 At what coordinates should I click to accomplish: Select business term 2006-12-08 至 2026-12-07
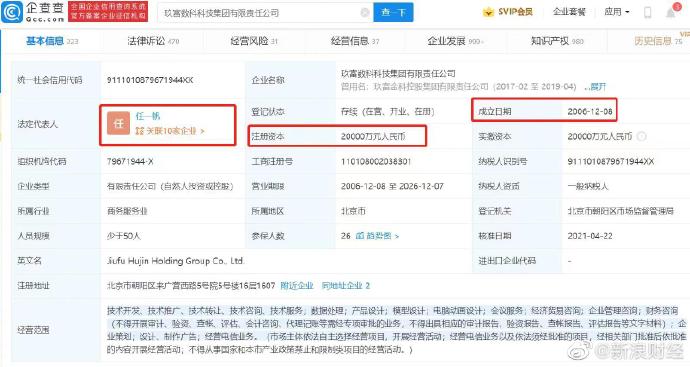click(x=392, y=186)
